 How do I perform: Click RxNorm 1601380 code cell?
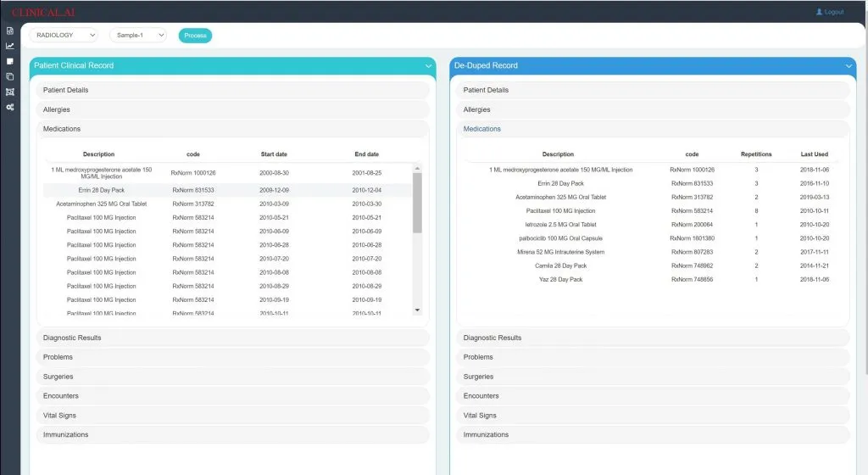(692, 238)
